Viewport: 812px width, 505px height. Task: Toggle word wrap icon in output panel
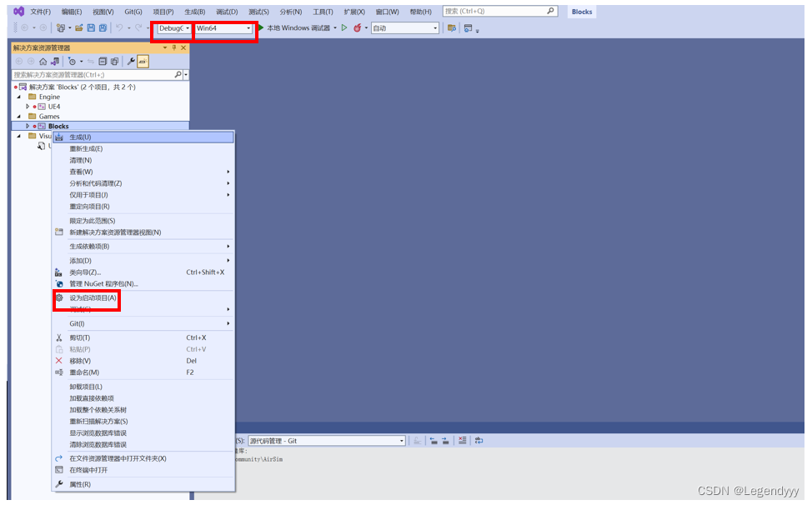[x=479, y=440]
